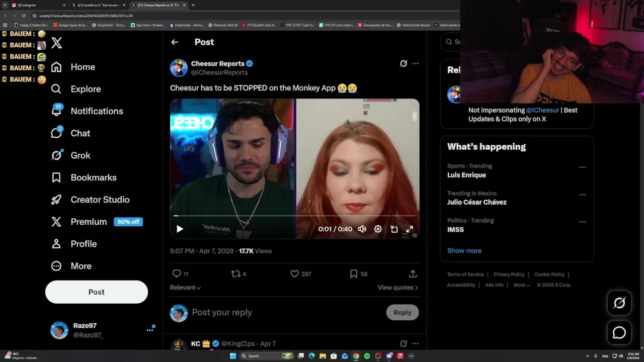Open Notifications from the sidebar

click(87, 111)
